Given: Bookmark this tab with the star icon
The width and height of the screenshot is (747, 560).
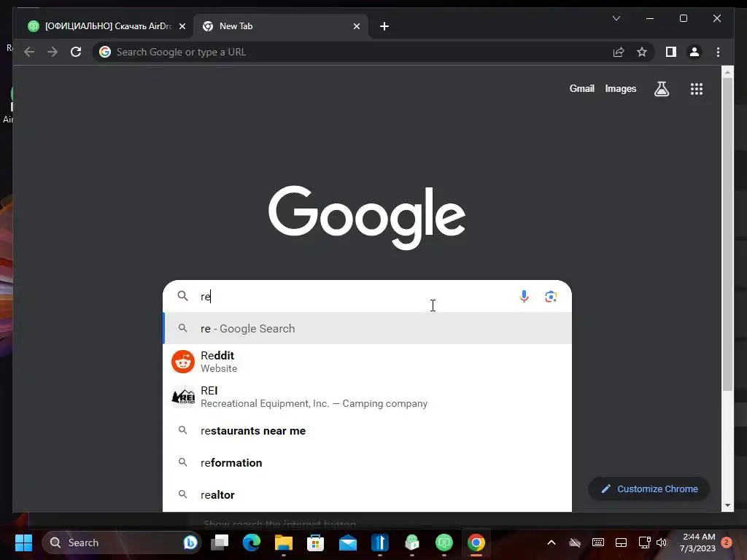Looking at the screenshot, I should 642,52.
